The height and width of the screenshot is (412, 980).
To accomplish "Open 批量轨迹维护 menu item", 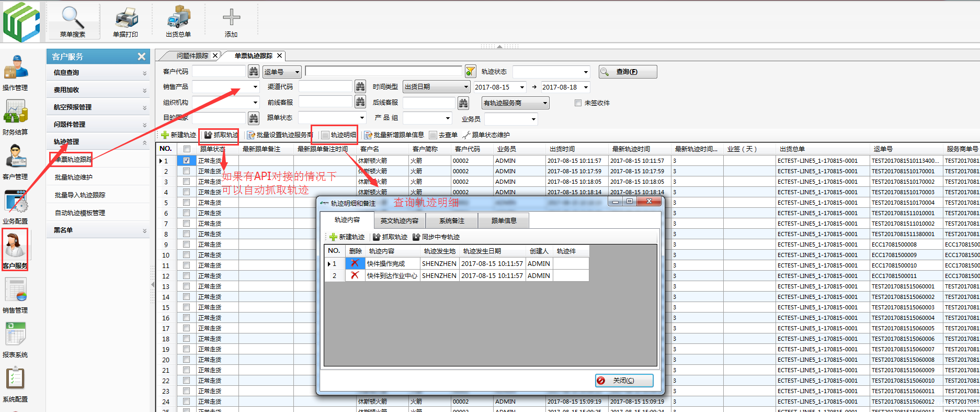I will 74,177.
